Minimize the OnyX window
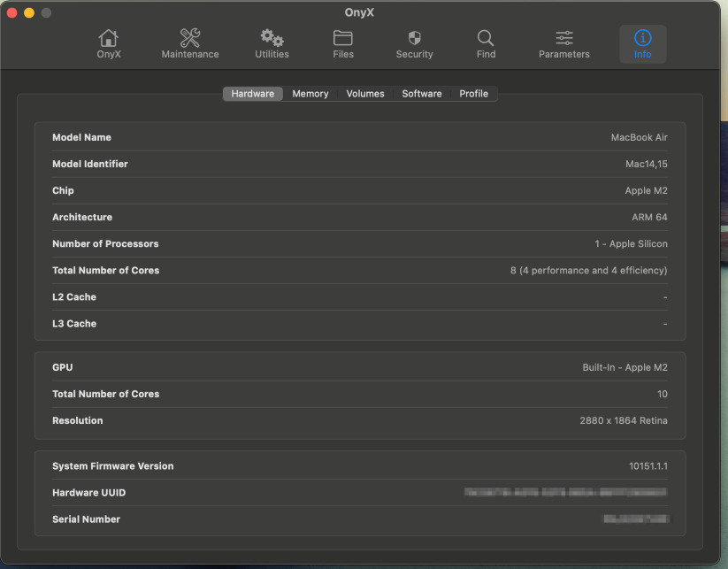 click(29, 13)
